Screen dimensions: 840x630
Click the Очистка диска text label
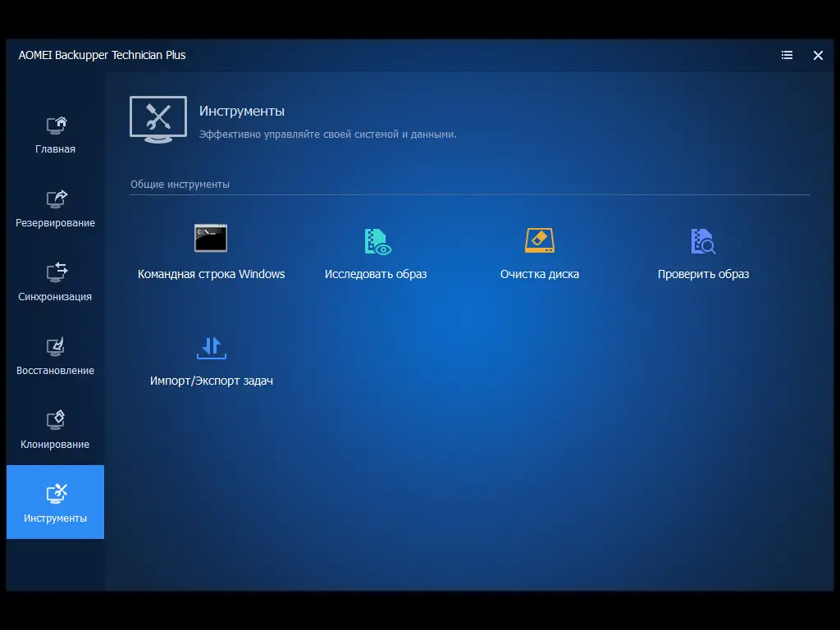[x=539, y=274]
